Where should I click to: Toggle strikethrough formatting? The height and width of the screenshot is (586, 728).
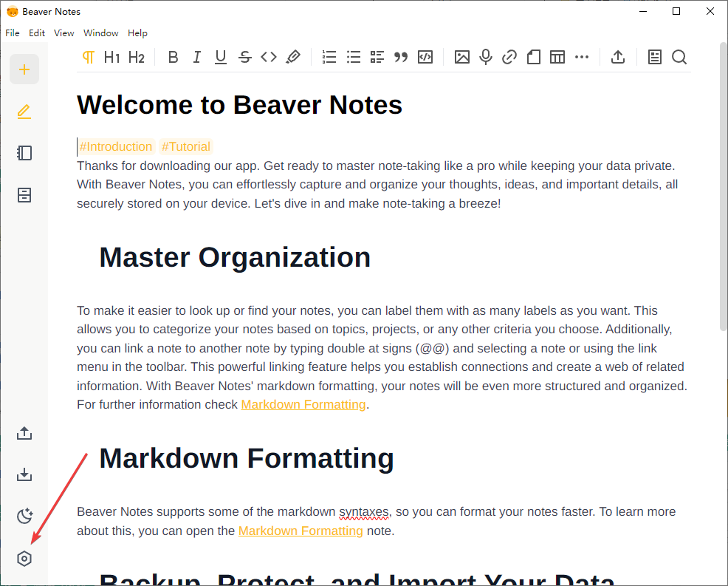click(x=244, y=57)
